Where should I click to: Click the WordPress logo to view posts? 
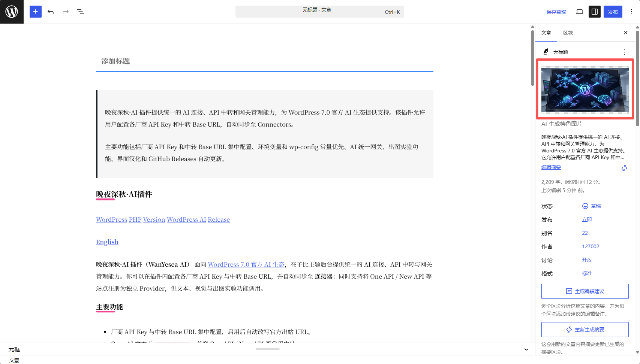click(12, 12)
